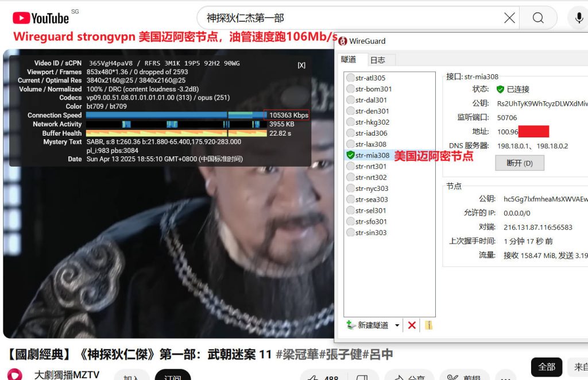
Task: Select the 全部 filter chip
Action: (x=546, y=367)
